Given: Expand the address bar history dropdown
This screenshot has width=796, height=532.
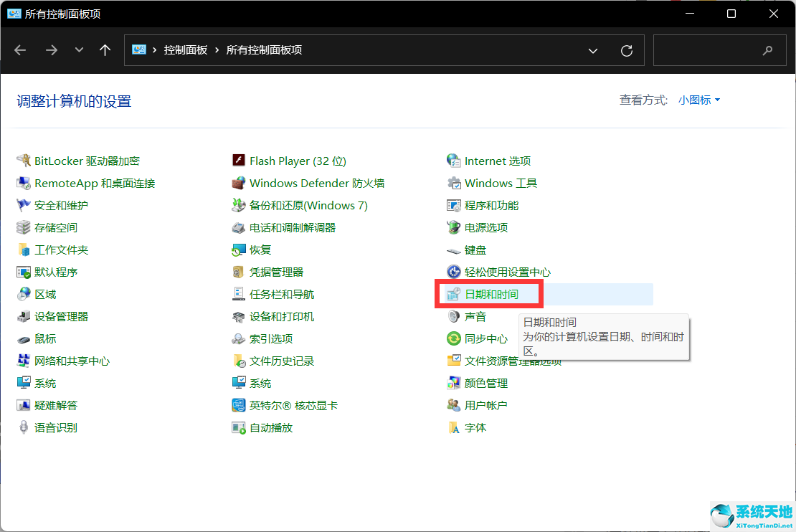Looking at the screenshot, I should click(592, 50).
